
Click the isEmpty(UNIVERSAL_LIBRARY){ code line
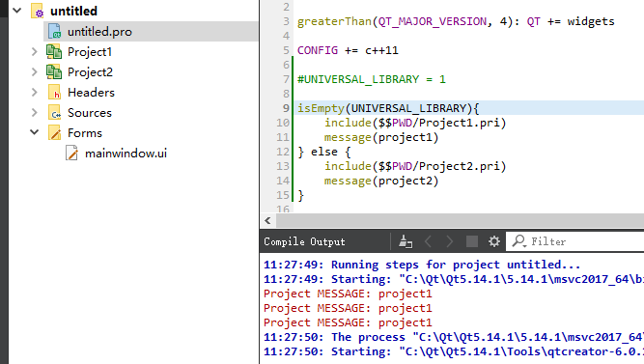click(x=388, y=108)
